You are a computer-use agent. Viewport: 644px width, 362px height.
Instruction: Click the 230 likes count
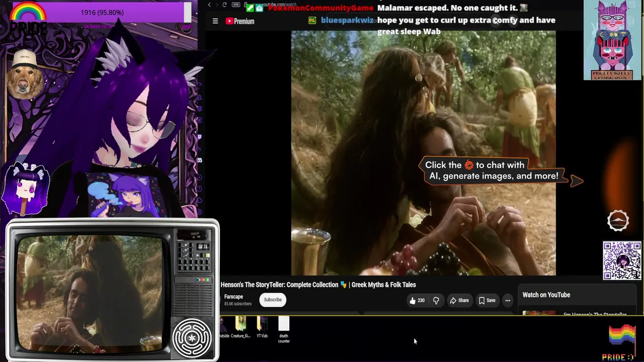(421, 301)
